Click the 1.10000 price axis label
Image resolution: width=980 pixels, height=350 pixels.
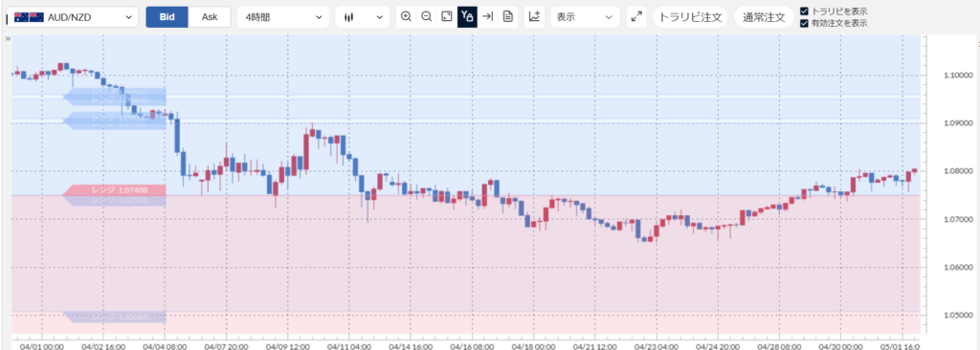coord(959,75)
